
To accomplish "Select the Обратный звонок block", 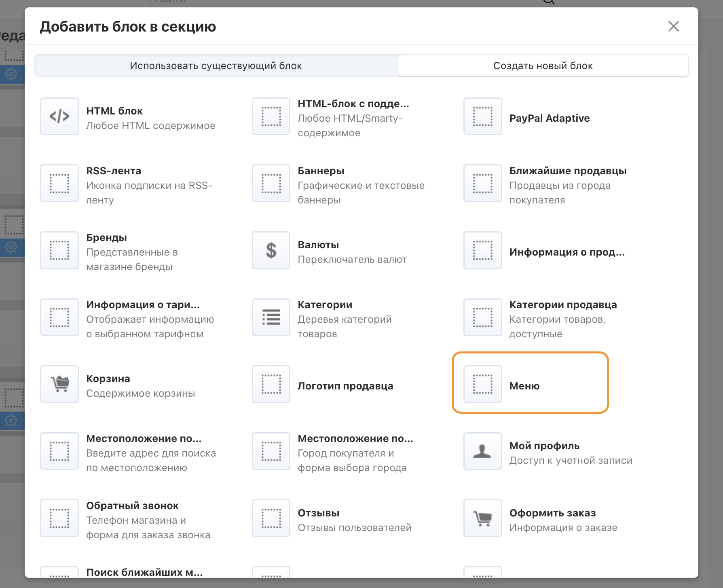I will tap(132, 506).
